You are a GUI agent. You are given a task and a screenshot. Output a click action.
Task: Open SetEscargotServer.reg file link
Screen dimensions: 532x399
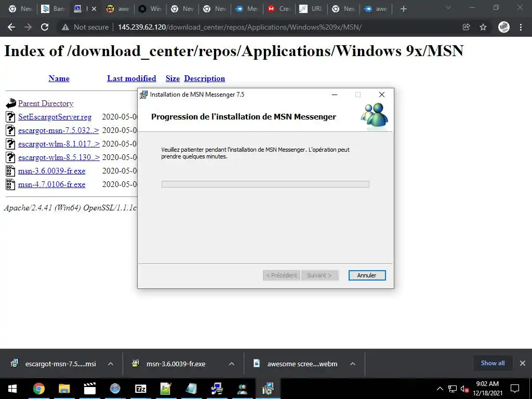click(55, 117)
